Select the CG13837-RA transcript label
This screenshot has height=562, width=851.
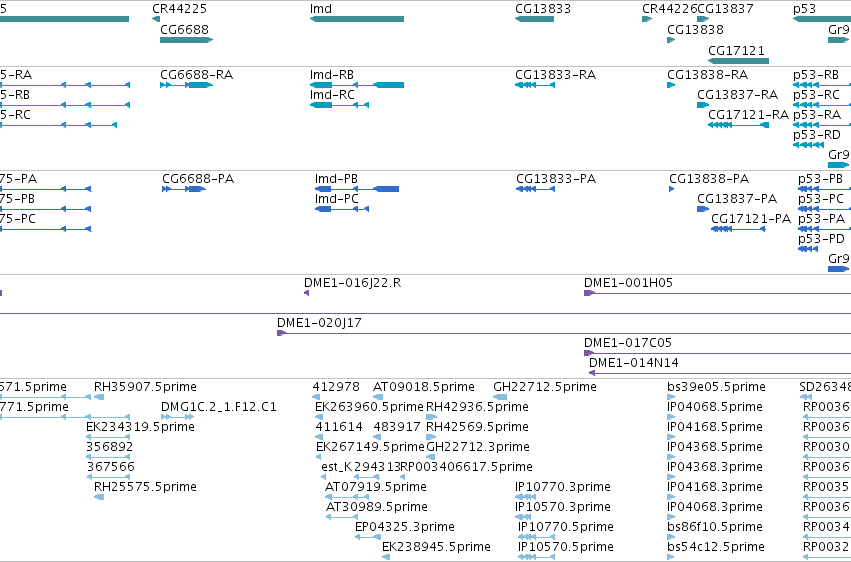738,94
